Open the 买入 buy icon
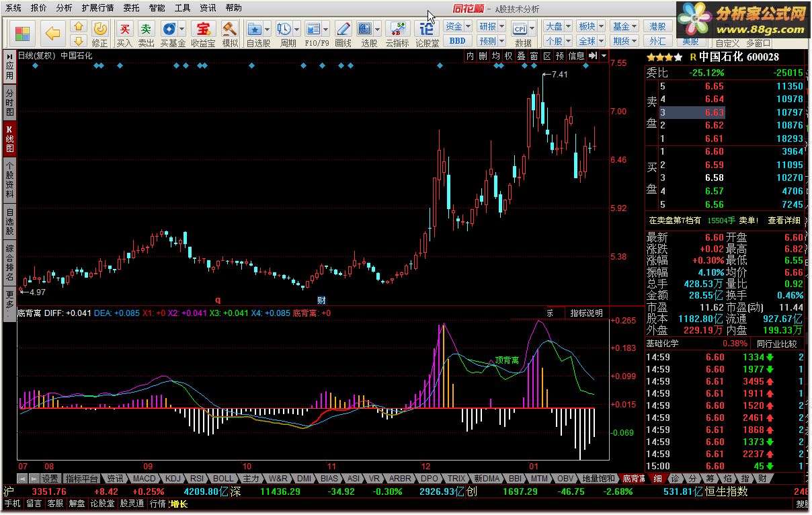812x515 pixels. pos(125,28)
